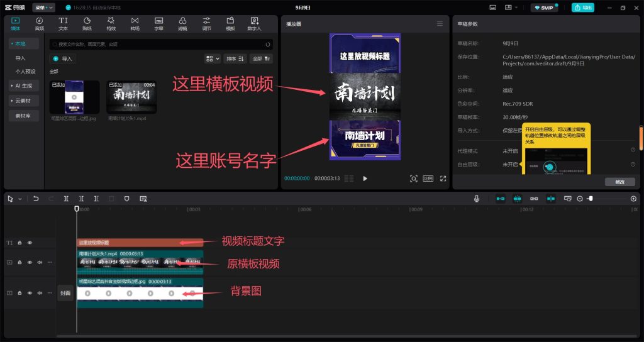Mute the mp4 video track
This screenshot has height=342, width=644.
[x=40, y=262]
